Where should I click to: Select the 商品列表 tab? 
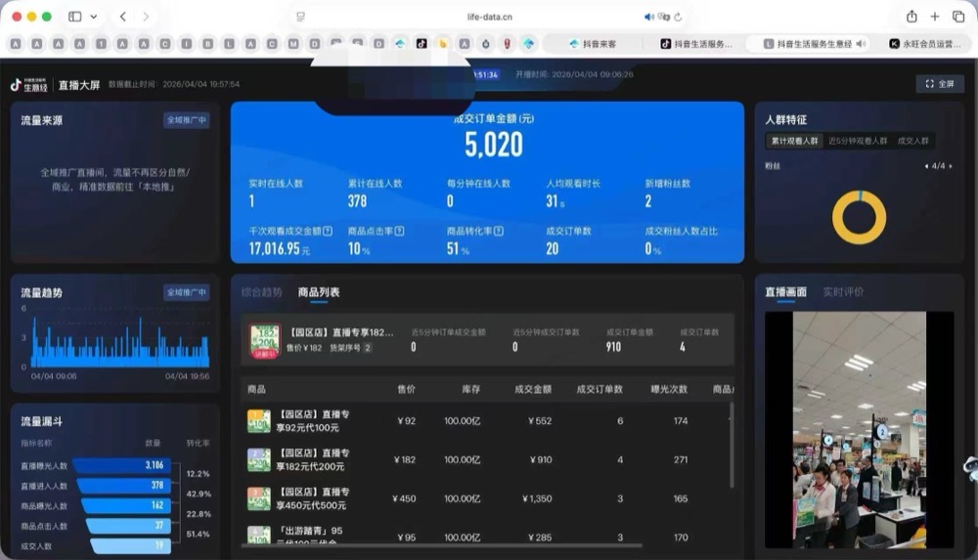point(319,292)
